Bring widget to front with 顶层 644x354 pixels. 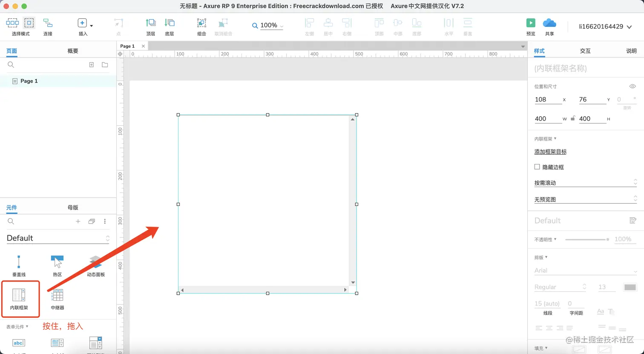[151, 23]
